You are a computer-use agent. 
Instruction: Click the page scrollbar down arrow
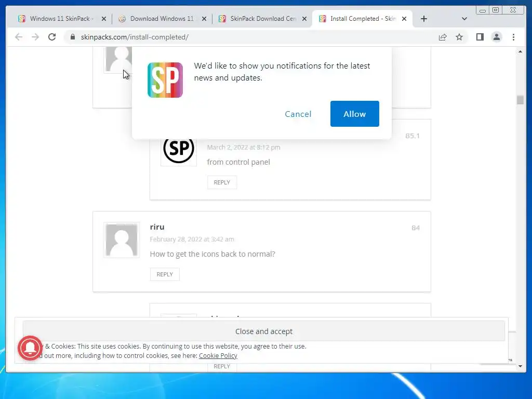click(x=520, y=366)
